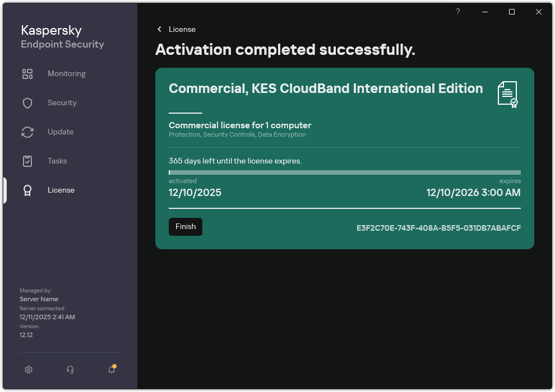Open application settings gear icon
Viewport: 555px width, 392px height.
pos(29,370)
